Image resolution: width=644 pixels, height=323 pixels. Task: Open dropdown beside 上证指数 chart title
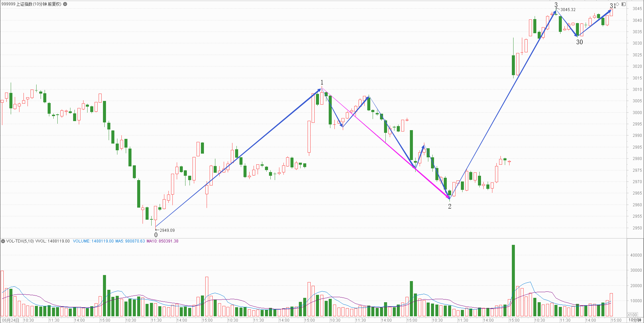[x=65, y=4]
